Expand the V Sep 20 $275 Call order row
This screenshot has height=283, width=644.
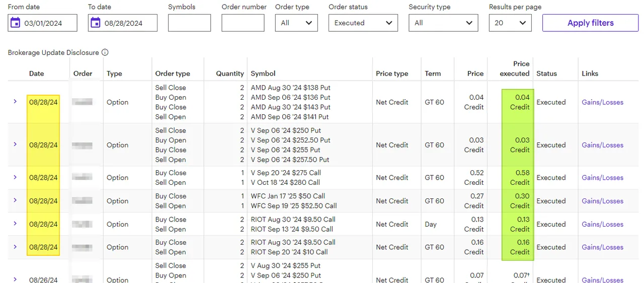click(15, 177)
